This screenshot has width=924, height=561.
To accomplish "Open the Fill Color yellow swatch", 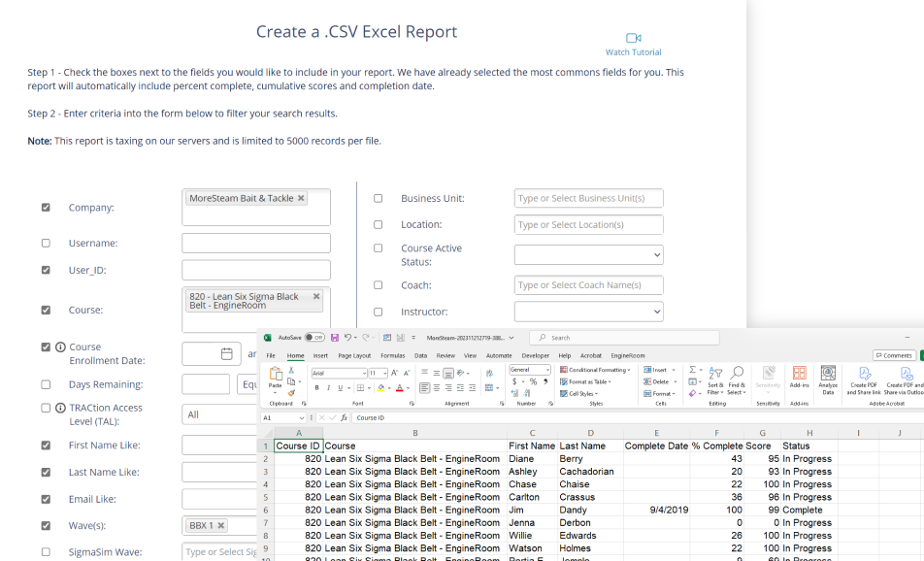I will coord(380,388).
